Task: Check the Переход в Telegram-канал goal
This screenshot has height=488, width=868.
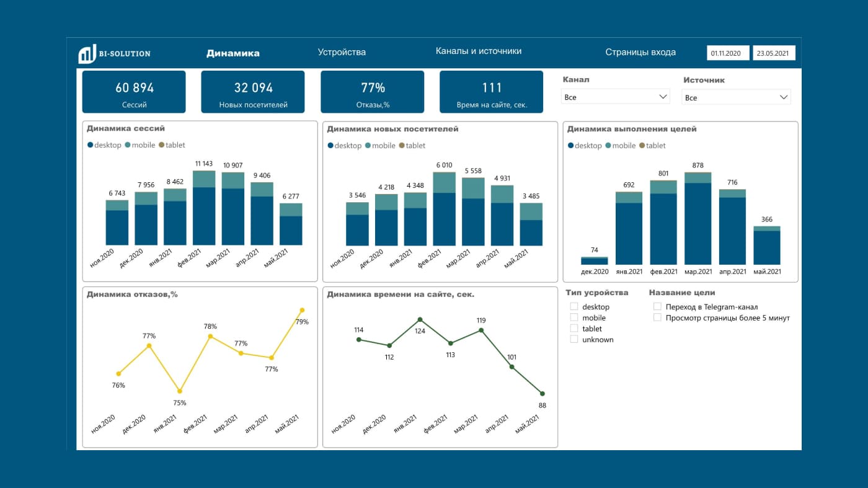Action: tap(658, 306)
